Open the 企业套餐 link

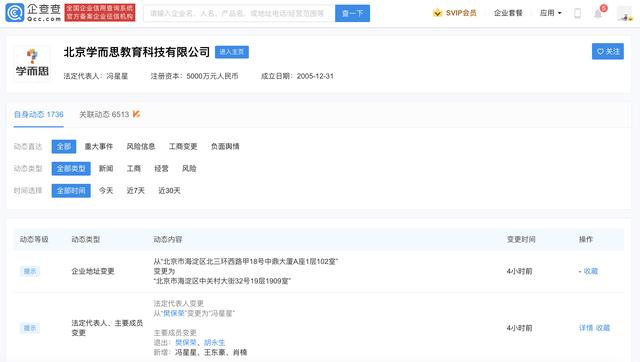point(508,13)
